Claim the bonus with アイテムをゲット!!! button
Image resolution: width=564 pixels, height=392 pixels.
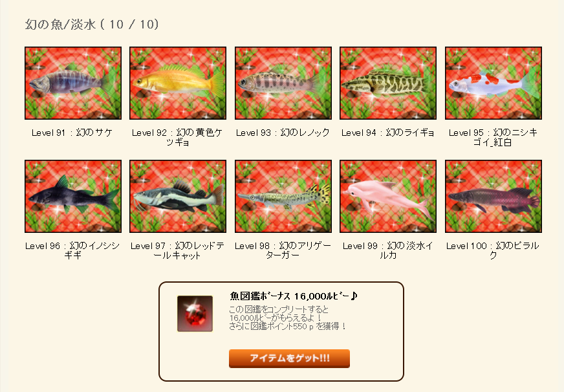pos(289,358)
